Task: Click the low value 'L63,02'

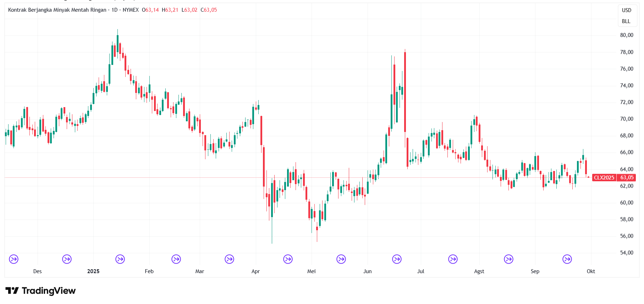Action: click(x=189, y=10)
